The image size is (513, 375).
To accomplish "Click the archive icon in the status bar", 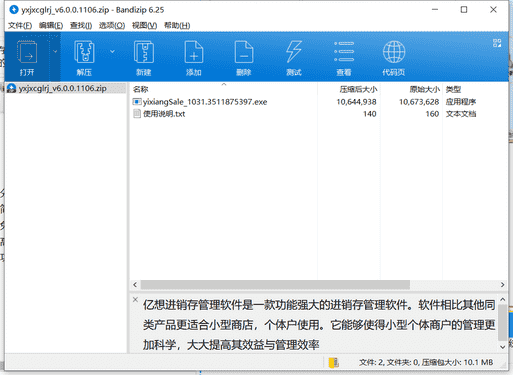I will [334, 362].
